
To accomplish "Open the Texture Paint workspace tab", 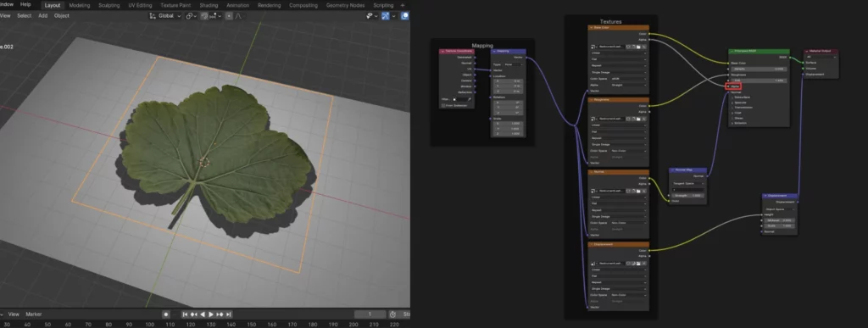I will click(175, 5).
